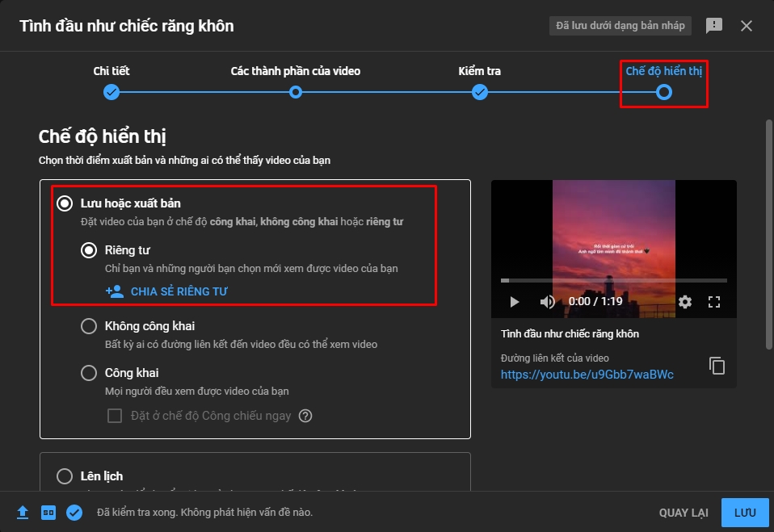Screen dimensions: 774x532
Task: Click the LƯU button
Action: pos(743,513)
